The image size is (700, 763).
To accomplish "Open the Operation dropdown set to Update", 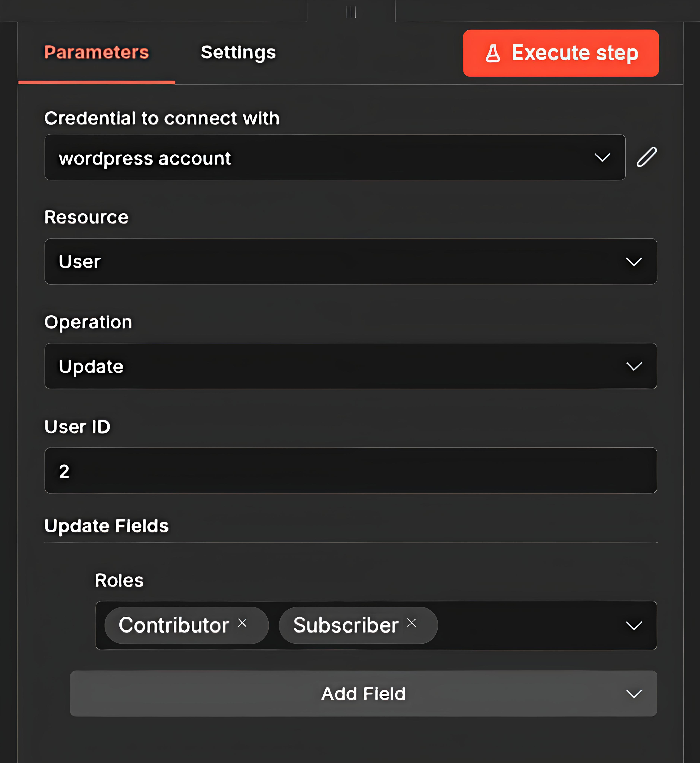I will [x=351, y=366].
